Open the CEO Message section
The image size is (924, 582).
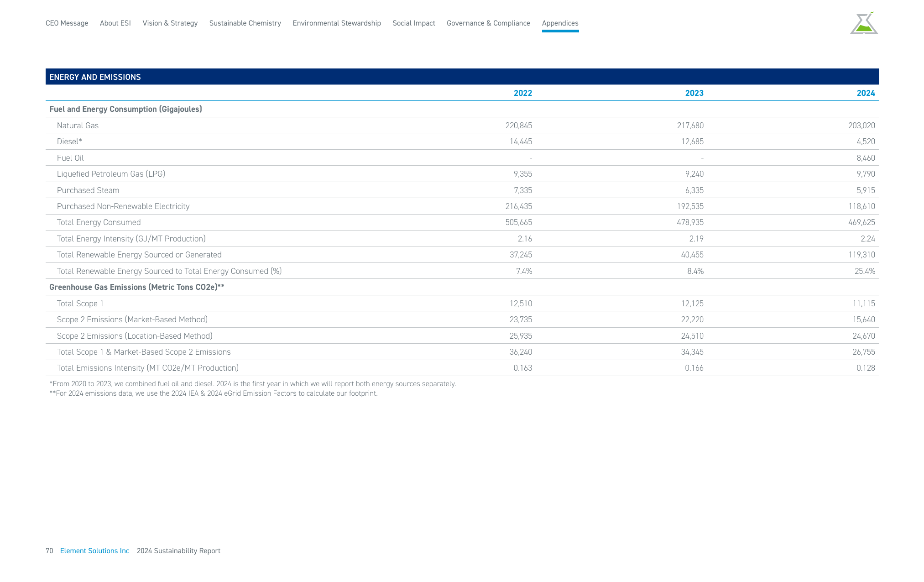[67, 23]
